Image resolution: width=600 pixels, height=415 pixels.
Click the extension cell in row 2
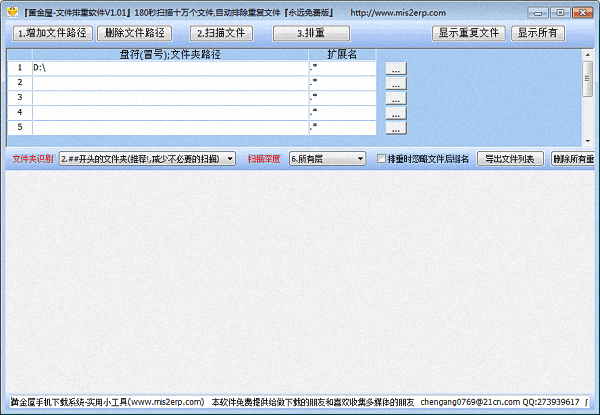(344, 83)
